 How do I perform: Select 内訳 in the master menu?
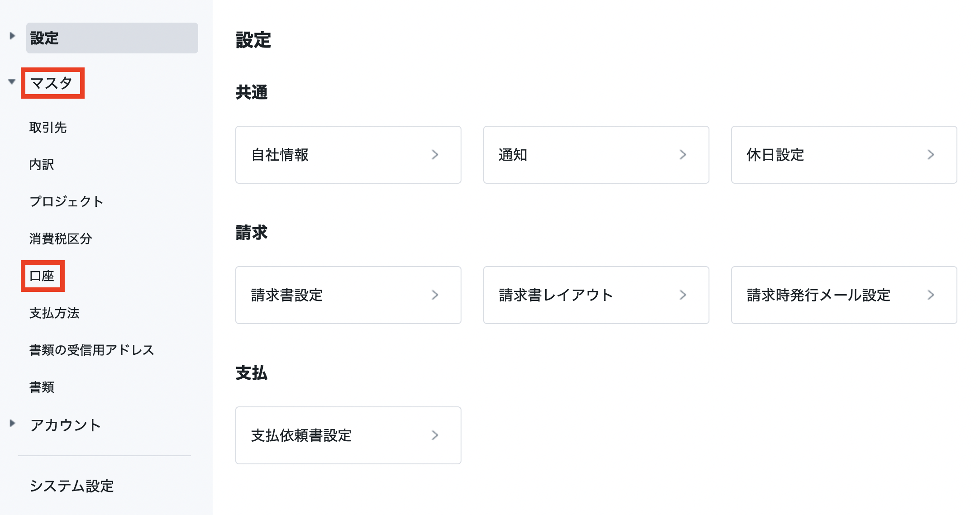[x=42, y=165]
